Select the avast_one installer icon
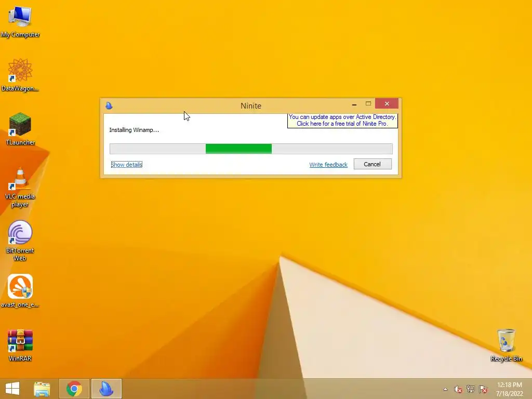 (x=20, y=291)
